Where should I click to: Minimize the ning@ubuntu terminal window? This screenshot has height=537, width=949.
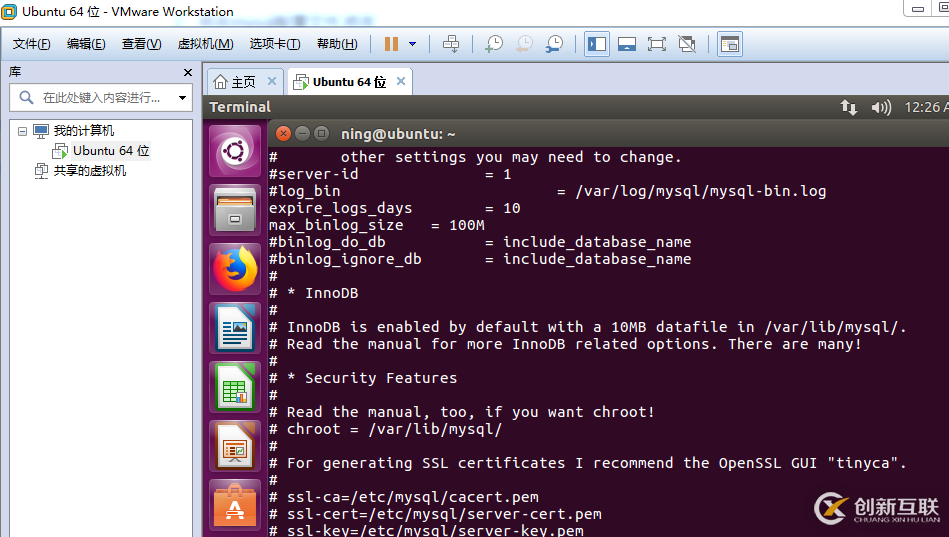(302, 133)
